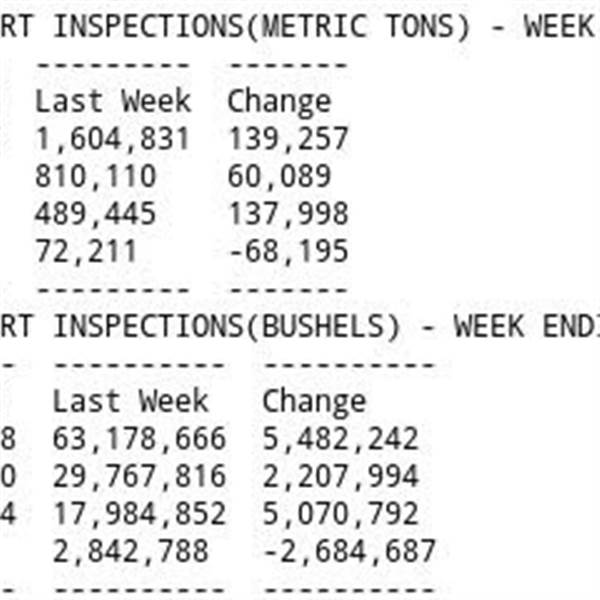Click Last Week header in bushels table

130,401
